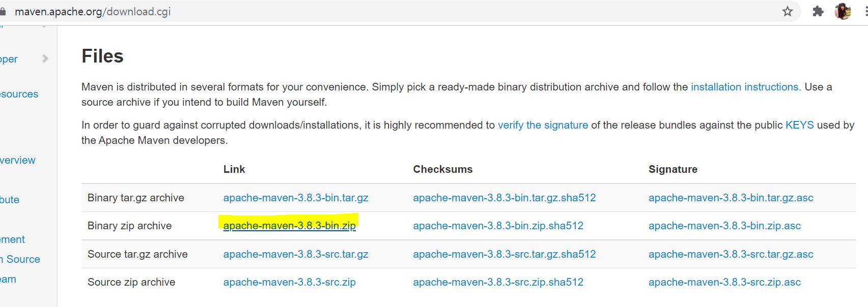Viewport: 868px width, 307px height.
Task: Open apache-maven-3.8.3-src.zip.sha512 checksum
Action: coord(498,282)
